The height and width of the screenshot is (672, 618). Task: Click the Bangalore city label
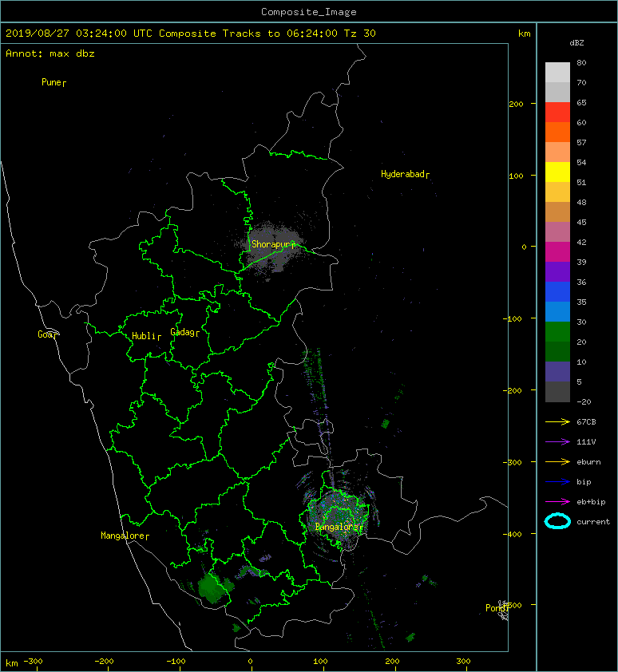[337, 527]
